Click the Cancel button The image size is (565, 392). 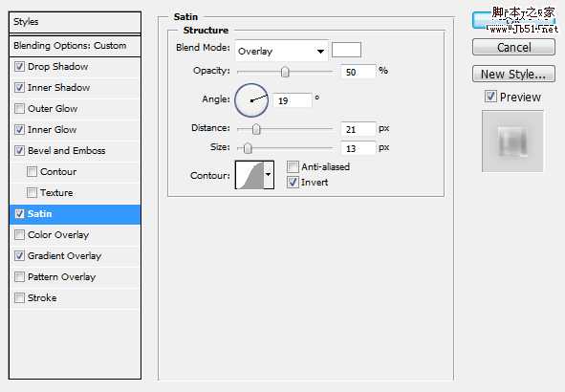[513, 47]
